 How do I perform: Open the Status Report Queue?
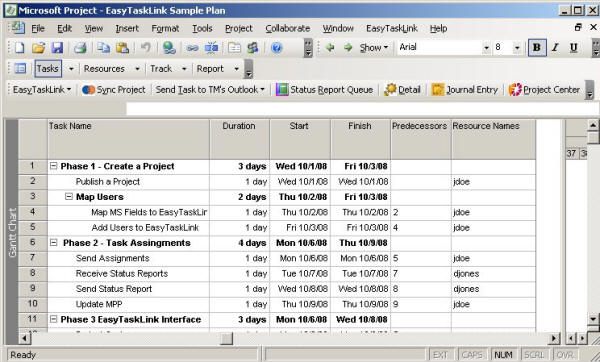(x=324, y=90)
